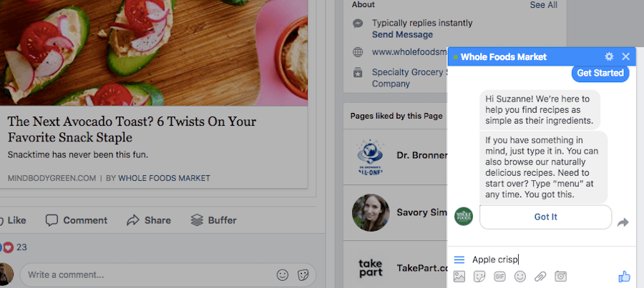Open Send Message link in About section
This screenshot has height=288, width=644.
click(402, 34)
